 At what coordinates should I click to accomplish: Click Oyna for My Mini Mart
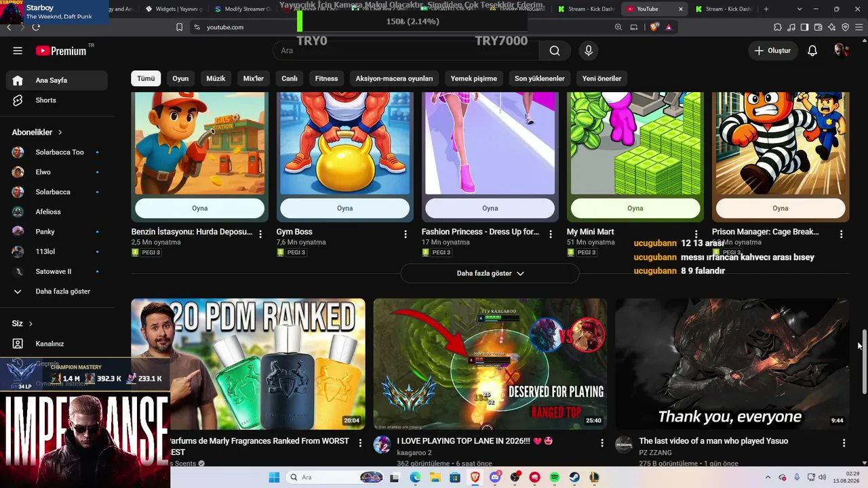point(635,208)
